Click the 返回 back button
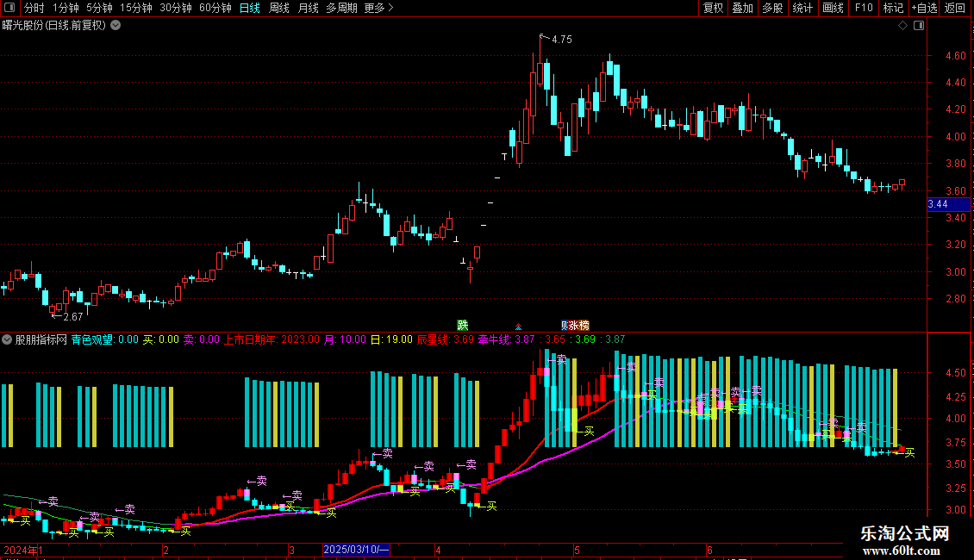Screen dimensions: 974x560 [x=955, y=8]
